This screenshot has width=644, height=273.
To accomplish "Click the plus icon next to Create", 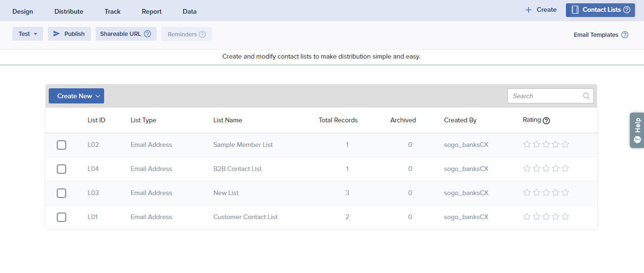I will click(x=529, y=10).
